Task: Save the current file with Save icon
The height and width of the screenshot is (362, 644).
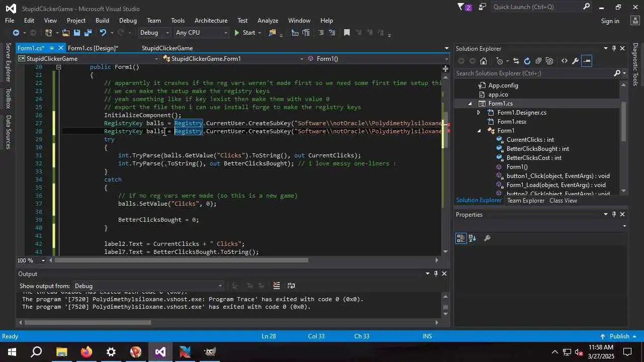Action: [77, 33]
